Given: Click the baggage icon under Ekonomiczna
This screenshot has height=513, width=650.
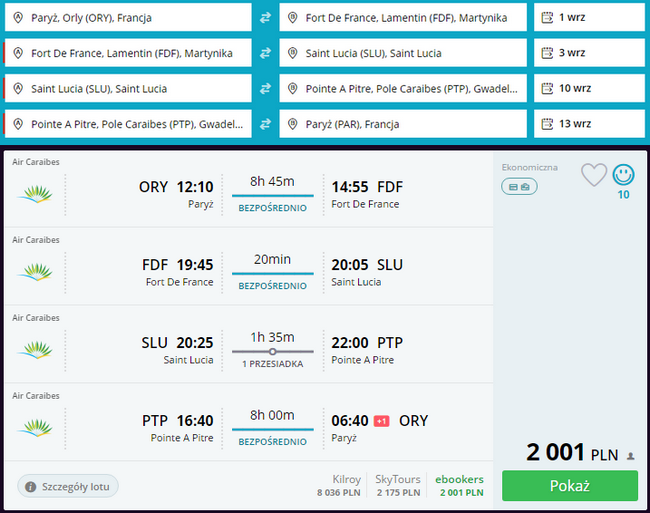Looking at the screenshot, I should pyautogui.click(x=519, y=187).
